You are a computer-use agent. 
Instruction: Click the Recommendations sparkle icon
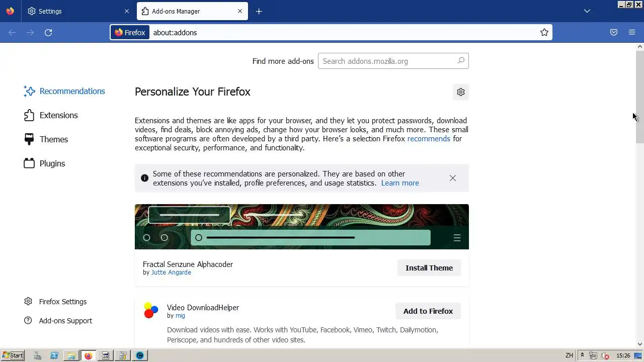[x=29, y=91]
